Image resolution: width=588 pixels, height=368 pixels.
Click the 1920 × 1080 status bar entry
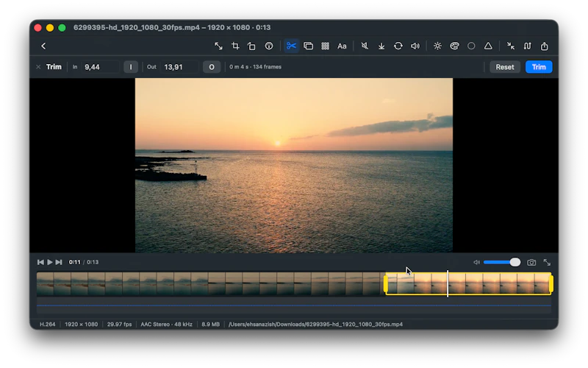[x=81, y=324]
